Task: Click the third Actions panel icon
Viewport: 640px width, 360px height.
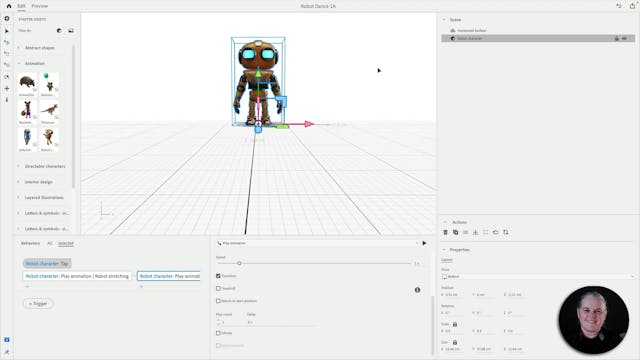Action: pos(466,232)
